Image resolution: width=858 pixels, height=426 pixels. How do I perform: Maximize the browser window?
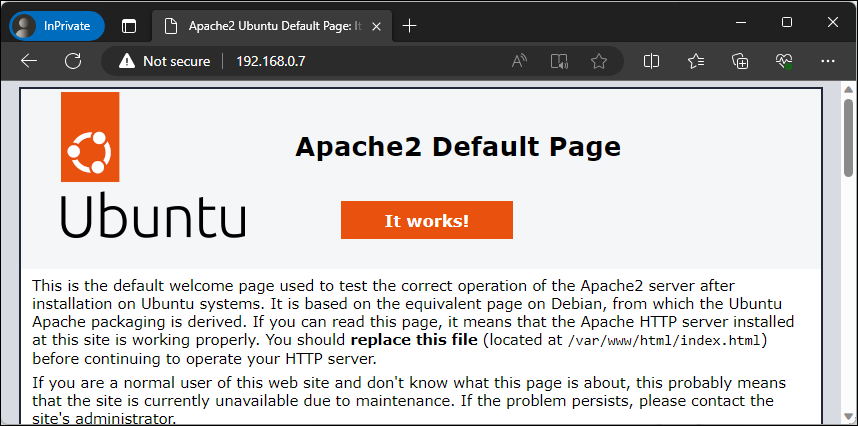(787, 22)
